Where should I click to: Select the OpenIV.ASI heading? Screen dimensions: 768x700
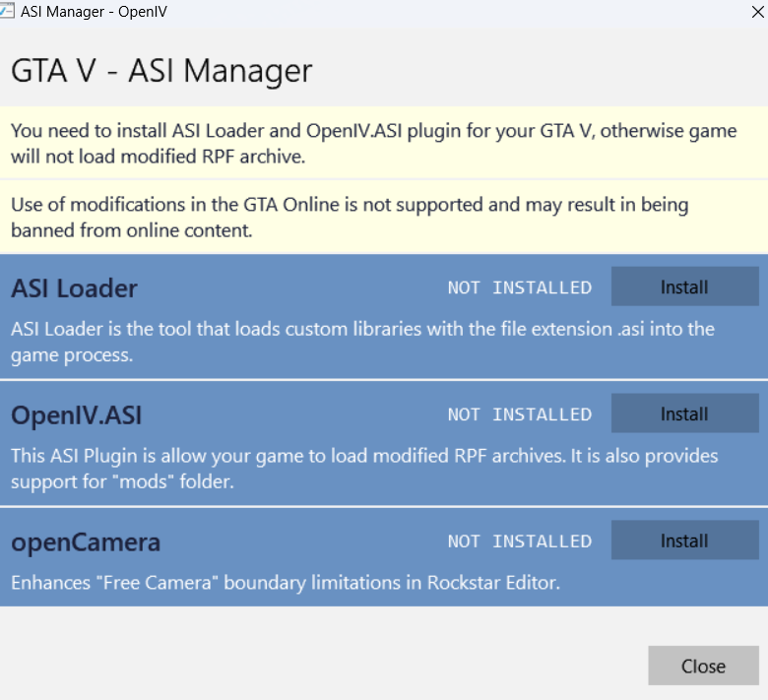[76, 415]
